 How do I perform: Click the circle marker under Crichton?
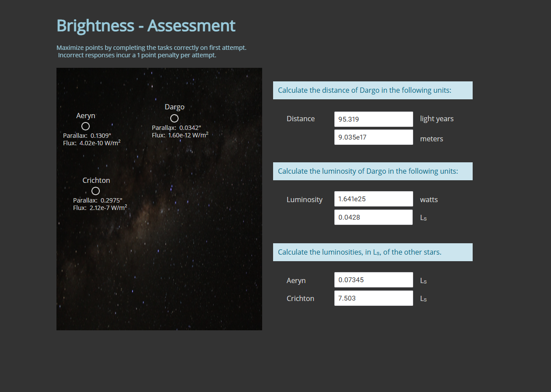95,191
